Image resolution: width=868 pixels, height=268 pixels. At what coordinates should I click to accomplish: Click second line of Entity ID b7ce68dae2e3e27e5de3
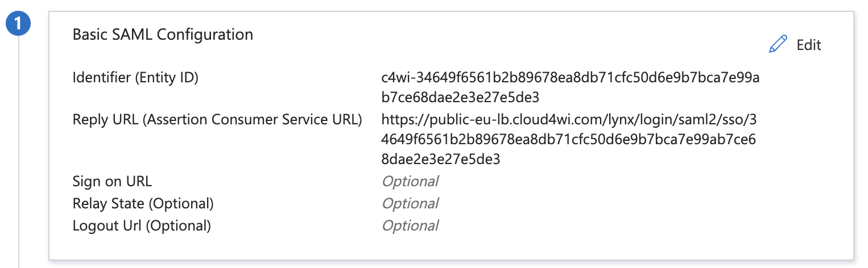(x=460, y=97)
